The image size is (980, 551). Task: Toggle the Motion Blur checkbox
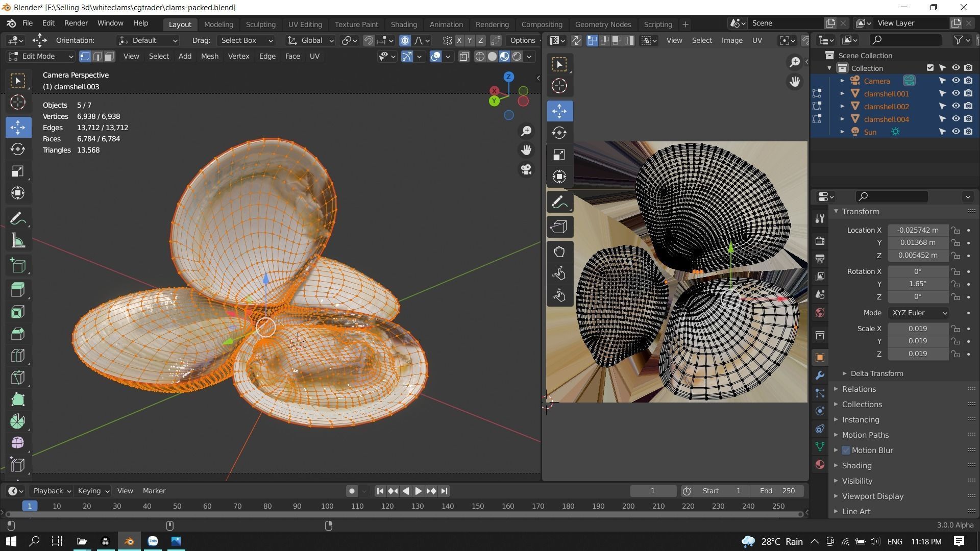click(x=846, y=450)
